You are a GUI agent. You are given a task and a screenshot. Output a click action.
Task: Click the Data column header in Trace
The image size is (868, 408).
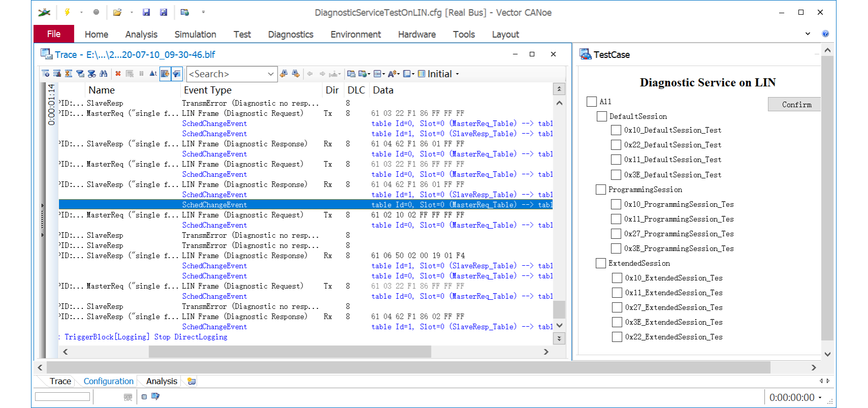tap(383, 90)
